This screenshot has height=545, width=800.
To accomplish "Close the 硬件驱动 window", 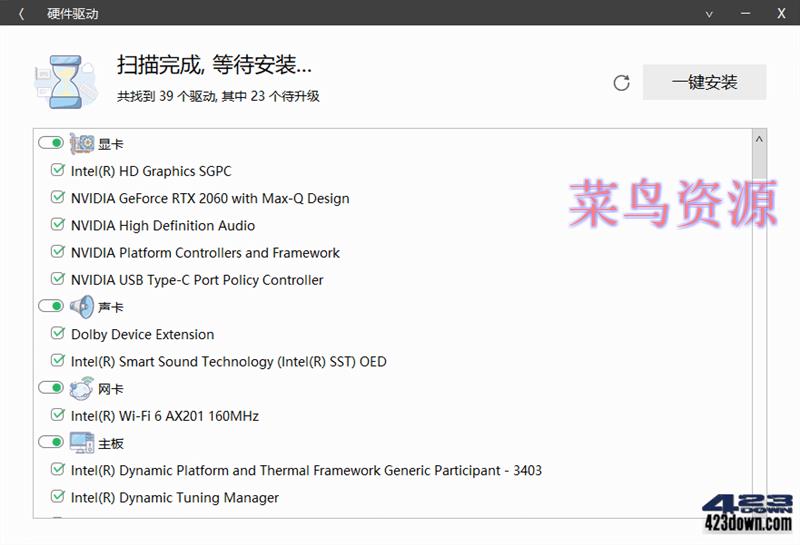I will 781,13.
